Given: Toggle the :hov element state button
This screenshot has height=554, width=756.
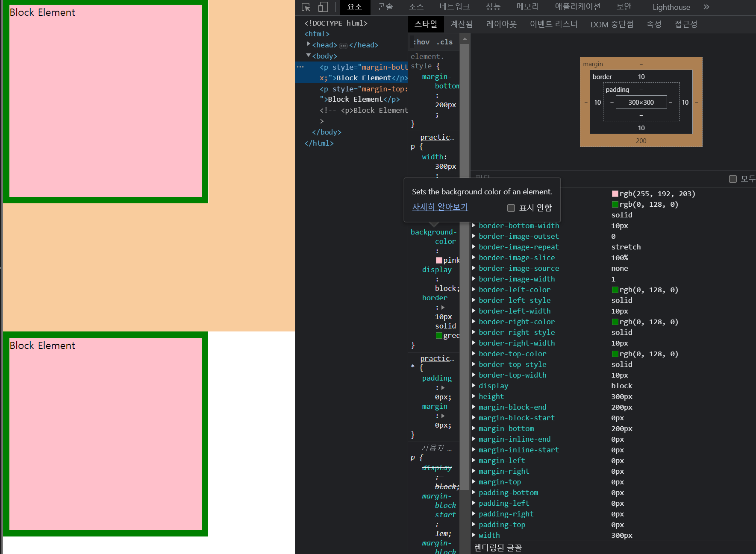Looking at the screenshot, I should click(421, 42).
